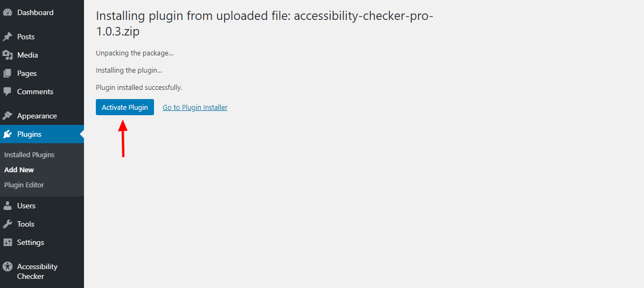Open the Accessibility Checker menu label
The width and height of the screenshot is (644, 288).
37,271
